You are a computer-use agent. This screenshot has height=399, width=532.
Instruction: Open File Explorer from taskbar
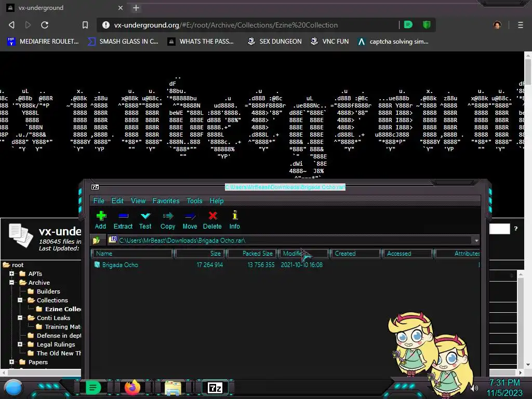point(172,388)
